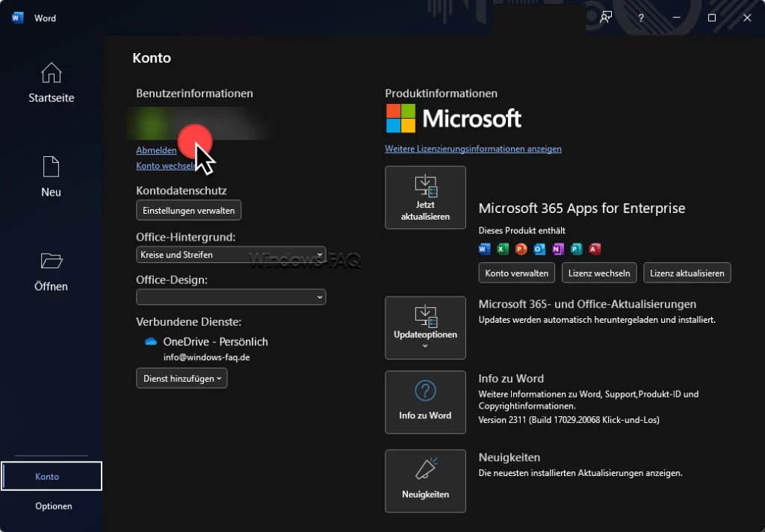Click the feedback person icon in title bar
This screenshot has width=765, height=532.
pyautogui.click(x=605, y=18)
